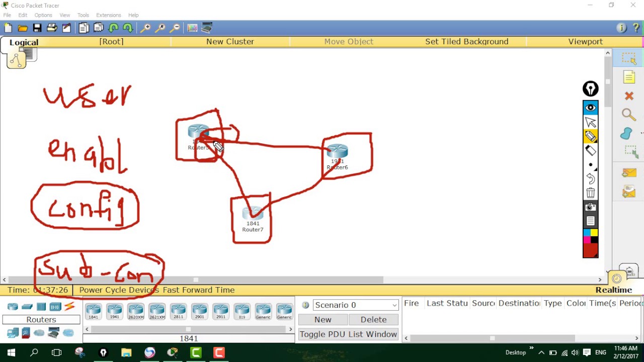
Task: Switch to Realtime mode
Action: click(x=614, y=290)
